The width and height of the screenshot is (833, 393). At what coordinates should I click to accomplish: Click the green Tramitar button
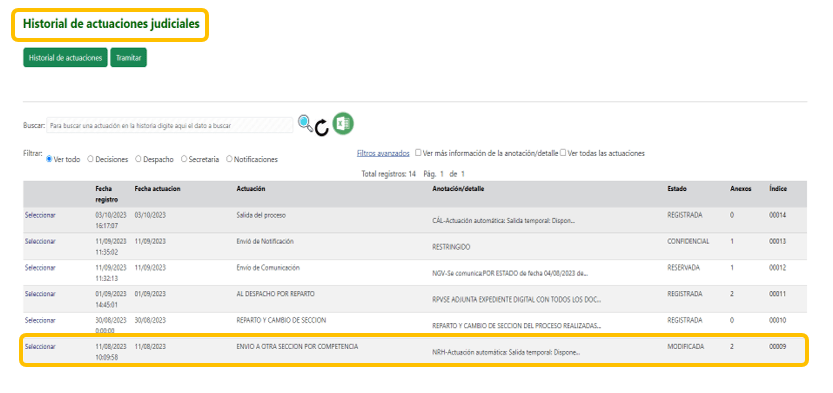click(x=129, y=58)
